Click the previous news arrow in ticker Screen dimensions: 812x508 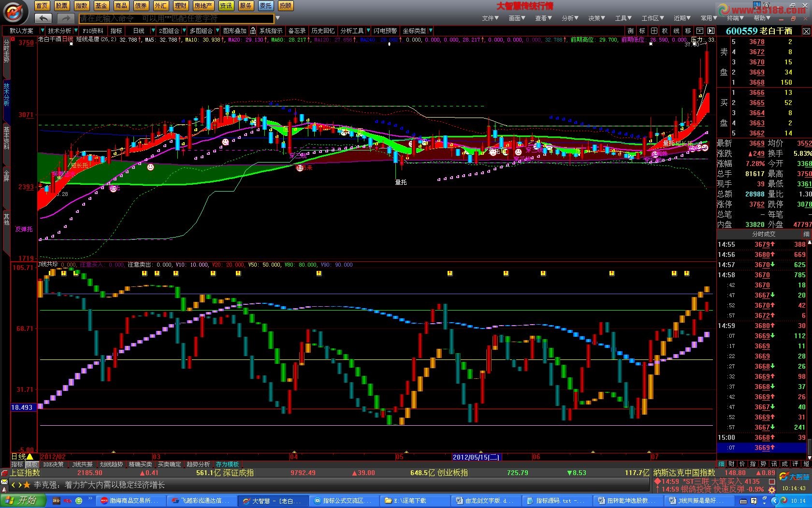(x=14, y=485)
